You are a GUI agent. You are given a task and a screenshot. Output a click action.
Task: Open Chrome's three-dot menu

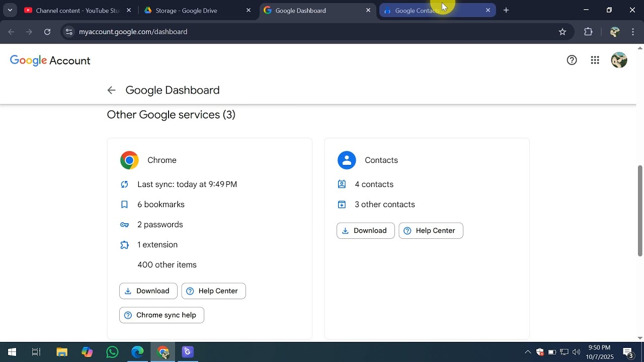[x=633, y=32]
